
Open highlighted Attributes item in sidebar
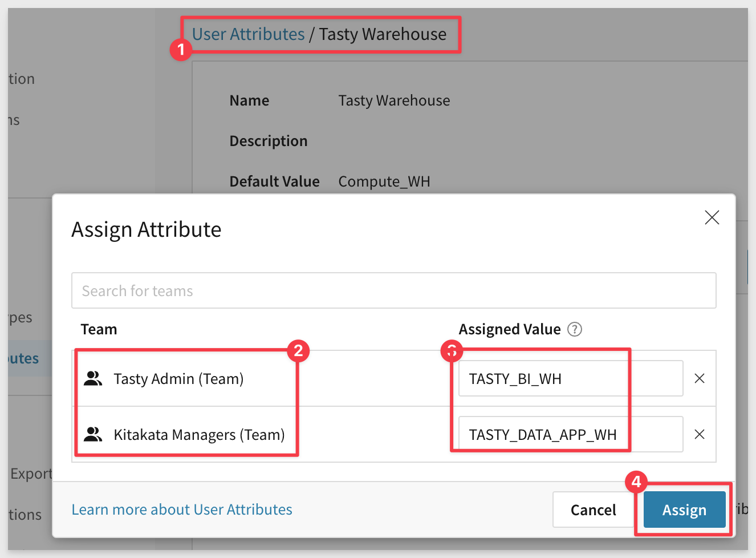pyautogui.click(x=24, y=359)
